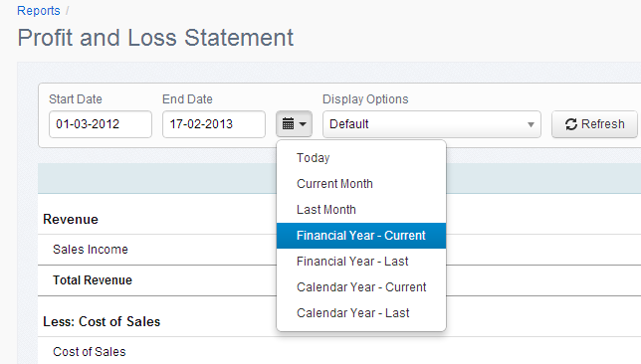Select Calendar Year - Current option
This screenshot has height=364, width=641.
(x=361, y=287)
